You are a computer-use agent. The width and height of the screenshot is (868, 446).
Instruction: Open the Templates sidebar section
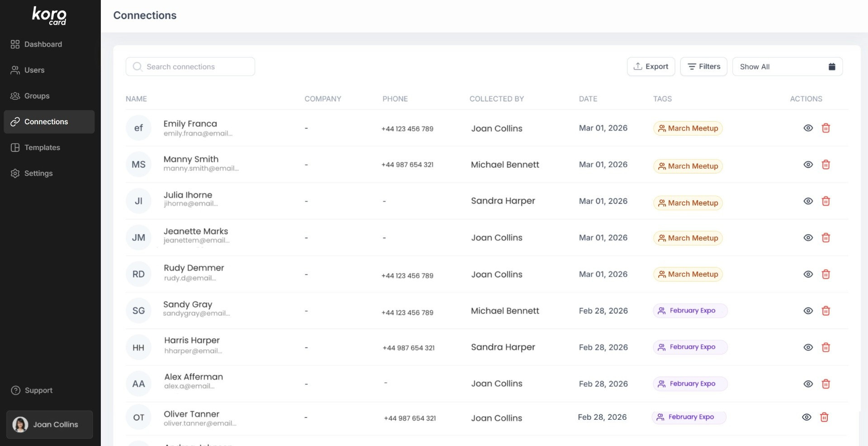[42, 148]
